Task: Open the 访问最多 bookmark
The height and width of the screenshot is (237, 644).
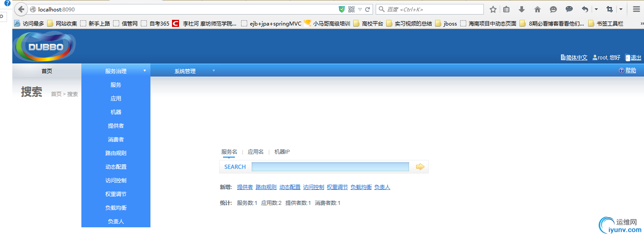Action: [29, 23]
